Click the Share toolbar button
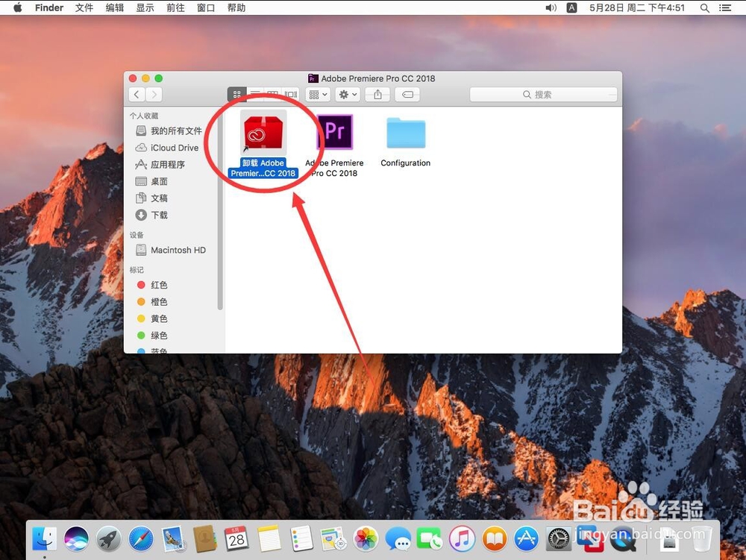The image size is (746, 560). [377, 95]
